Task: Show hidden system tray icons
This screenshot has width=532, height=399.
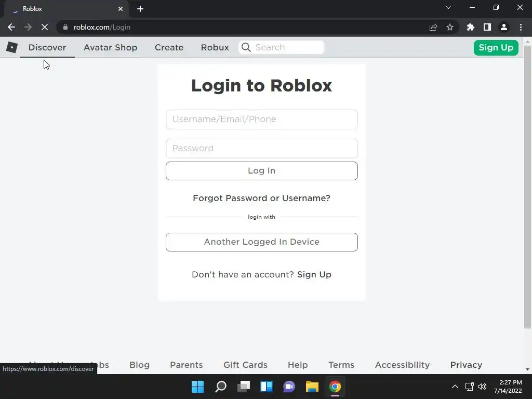Action: click(455, 387)
